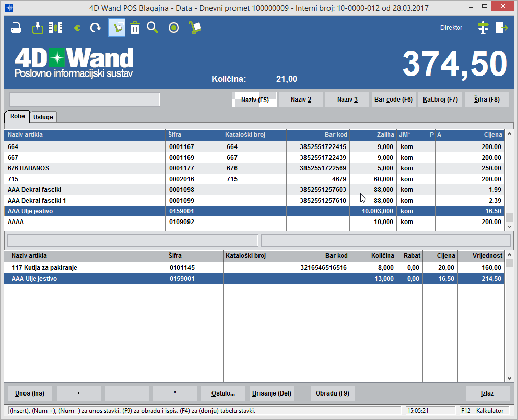Image resolution: width=518 pixels, height=420 pixels.
Task: Click the minus quantity button
Action: [127, 393]
